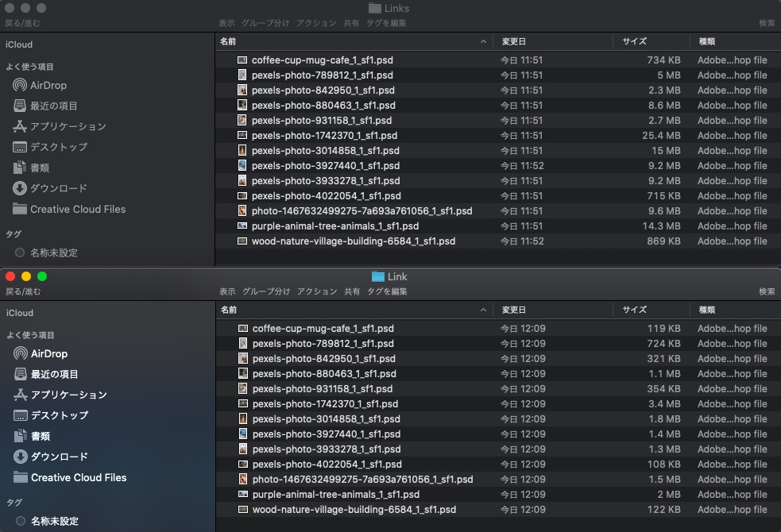Select アプリケーション in the Links window sidebar
781x532 pixels.
(60, 126)
